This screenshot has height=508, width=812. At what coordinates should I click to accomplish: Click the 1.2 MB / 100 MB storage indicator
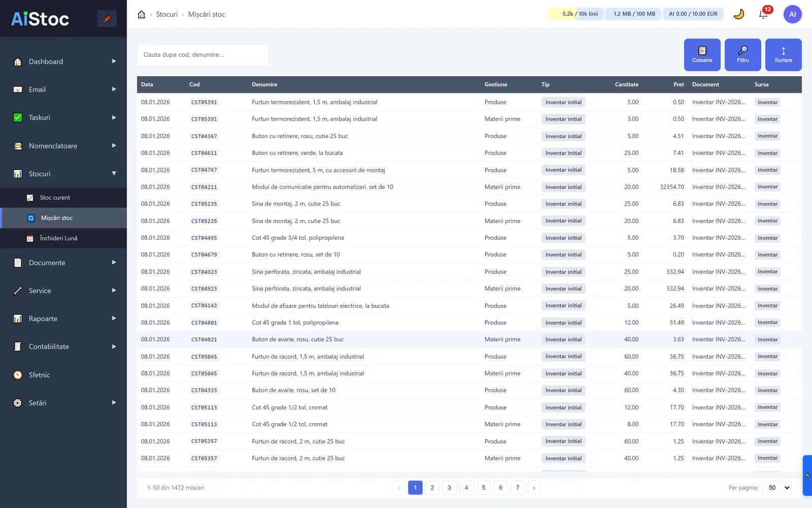634,14
